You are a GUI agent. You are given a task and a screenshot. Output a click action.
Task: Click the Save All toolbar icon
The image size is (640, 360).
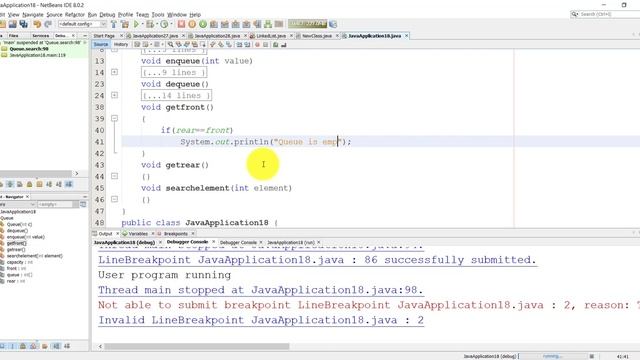(24, 24)
